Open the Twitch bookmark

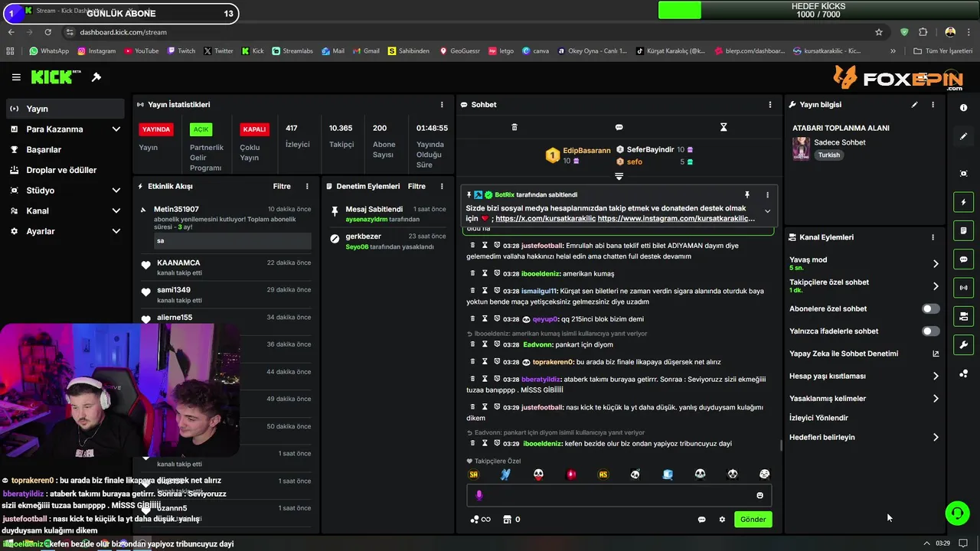181,51
